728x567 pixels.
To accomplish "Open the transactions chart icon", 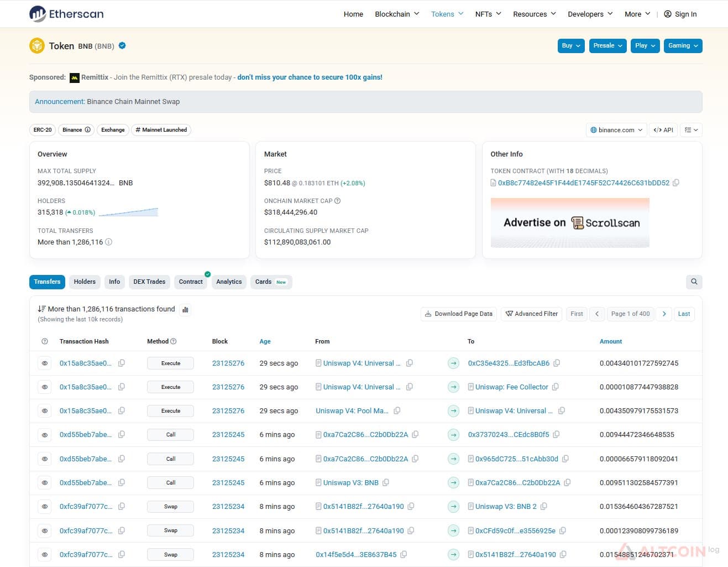I will (x=186, y=310).
